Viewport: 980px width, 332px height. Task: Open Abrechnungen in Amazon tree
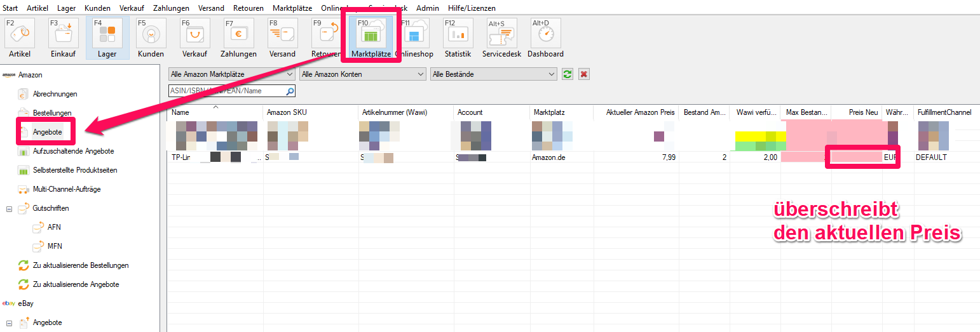pyautogui.click(x=55, y=94)
